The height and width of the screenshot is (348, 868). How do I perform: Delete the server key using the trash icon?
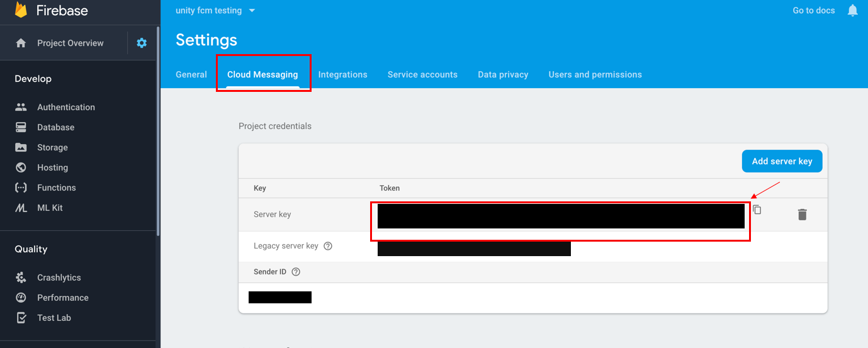(802, 215)
